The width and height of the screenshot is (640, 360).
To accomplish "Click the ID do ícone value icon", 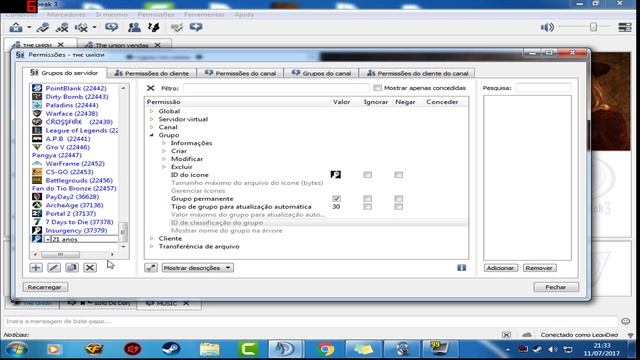I will (x=336, y=175).
